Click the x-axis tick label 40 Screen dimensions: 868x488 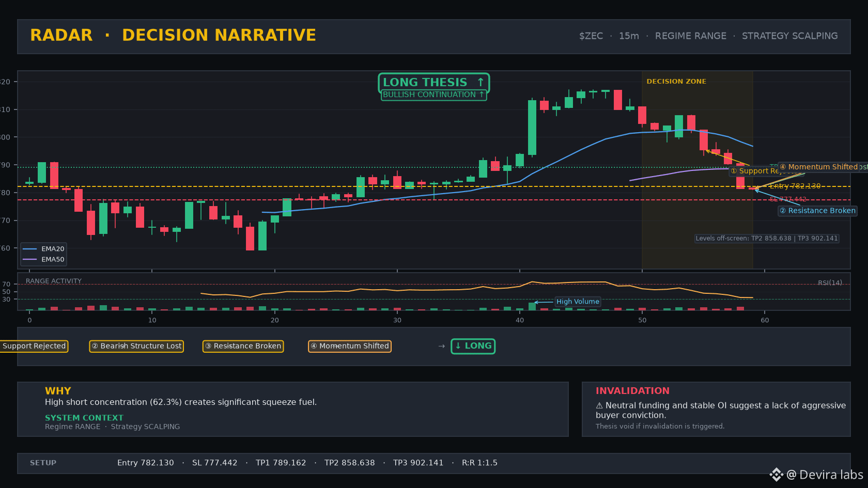(x=520, y=320)
